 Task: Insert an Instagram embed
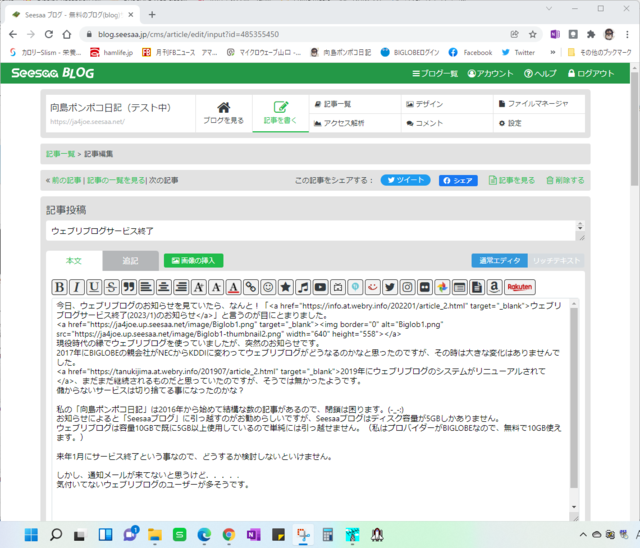pyautogui.click(x=407, y=287)
